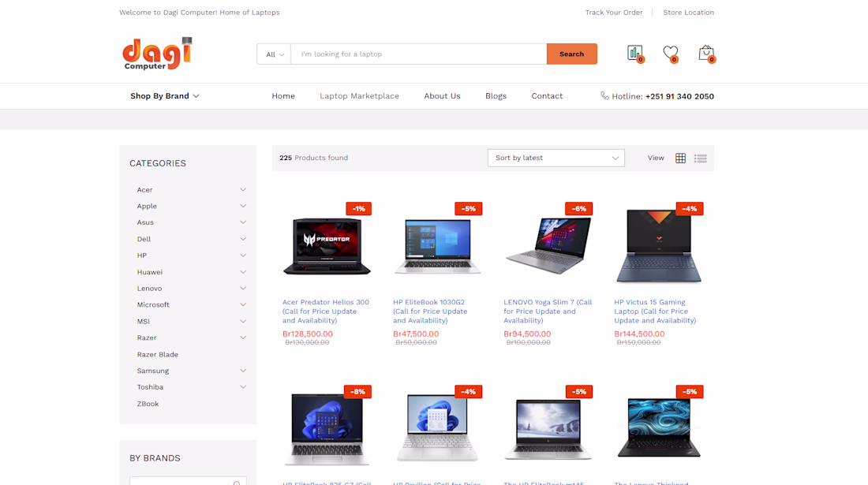Open HP EliteBook 1030G2 product title
The image size is (868, 485).
(x=430, y=311)
